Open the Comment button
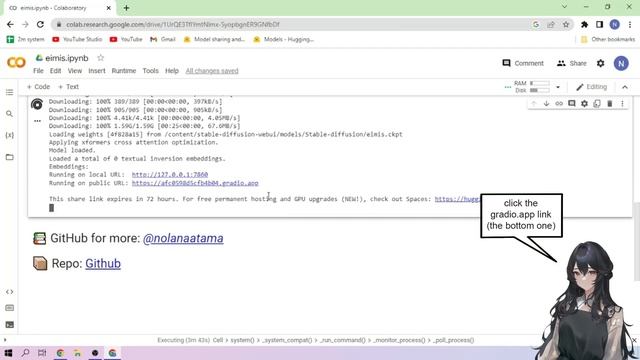 [523, 63]
